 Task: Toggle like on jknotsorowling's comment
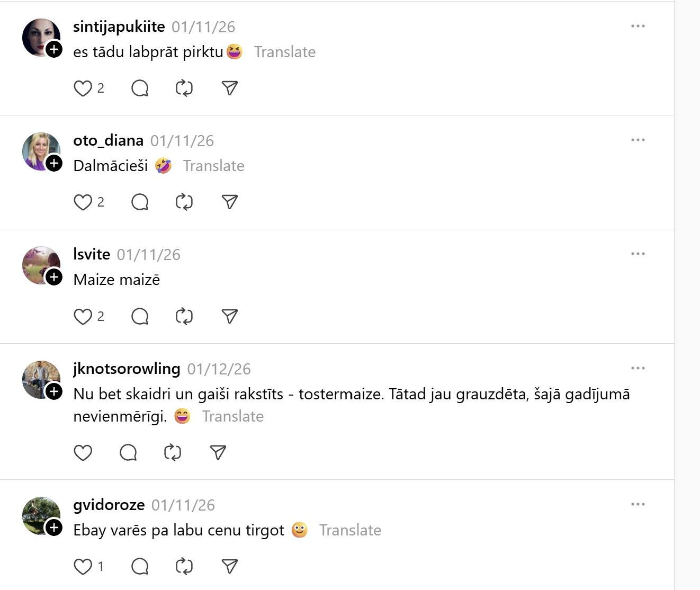(x=83, y=452)
